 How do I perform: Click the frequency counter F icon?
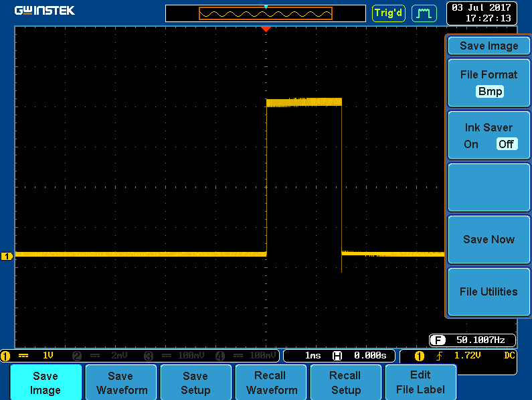pos(438,340)
